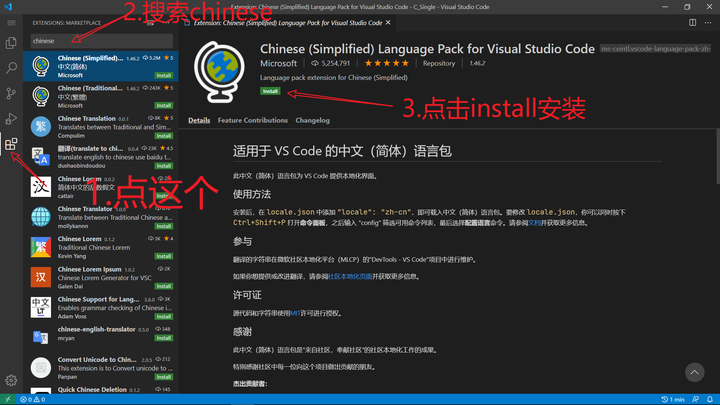
Task: Install Chinese (Traditional) from the list
Action: [163, 106]
